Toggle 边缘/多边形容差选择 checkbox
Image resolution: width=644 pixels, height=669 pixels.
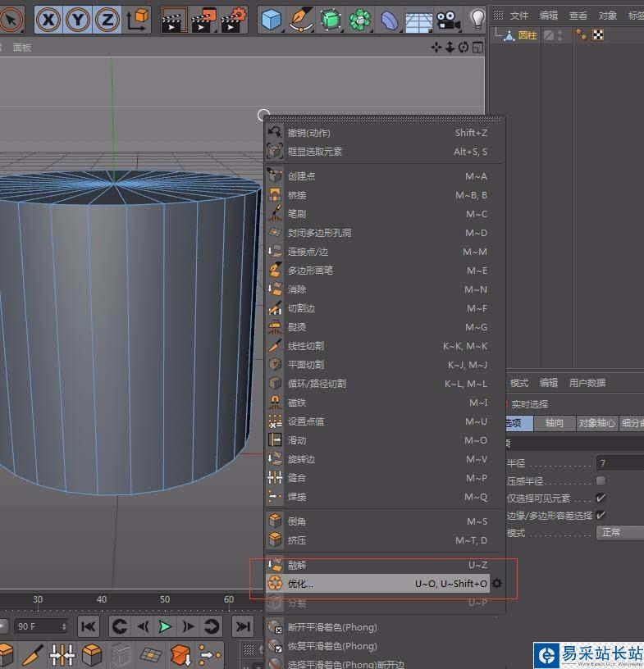click(601, 516)
